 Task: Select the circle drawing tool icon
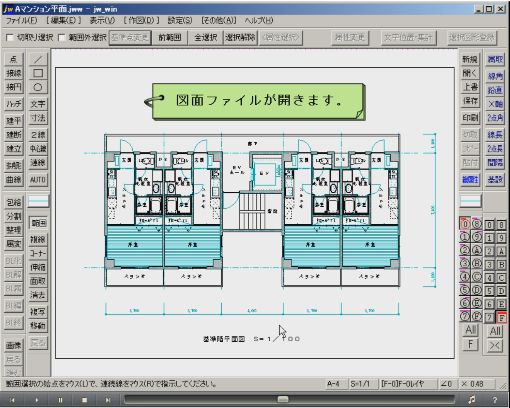point(38,87)
